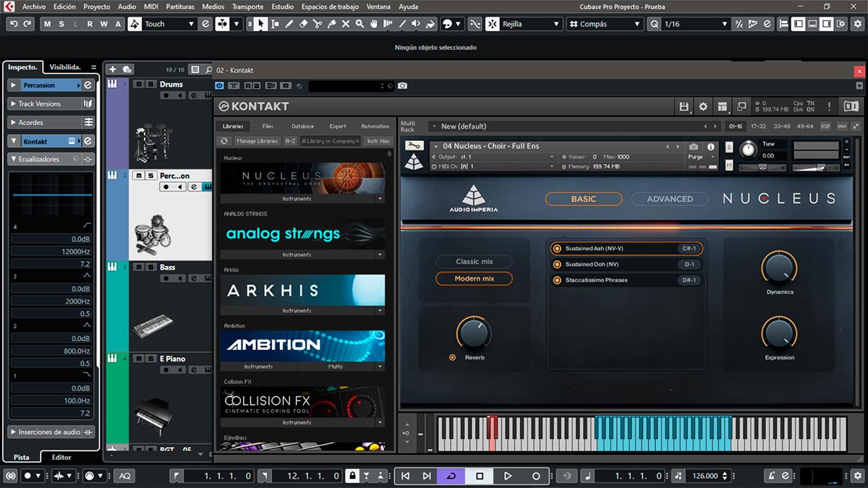Image resolution: width=868 pixels, height=488 pixels.
Task: Select the Classic mix option
Action: pyautogui.click(x=474, y=261)
